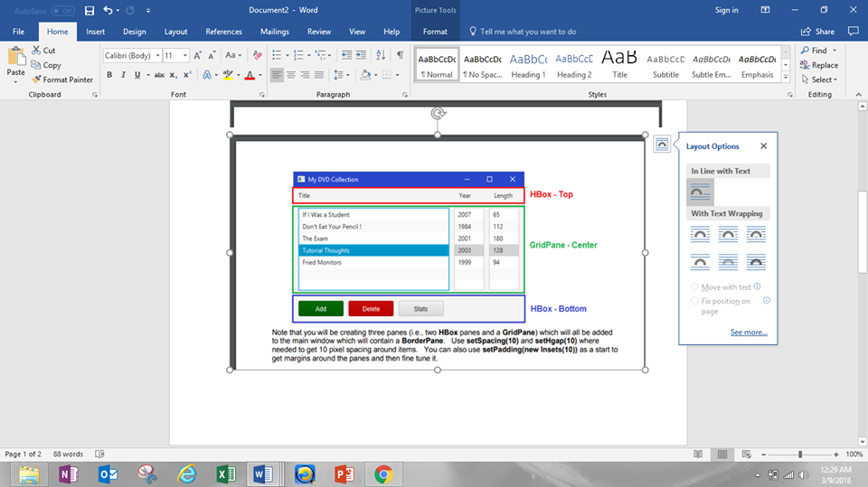Toggle AutoSave switch

tap(62, 11)
